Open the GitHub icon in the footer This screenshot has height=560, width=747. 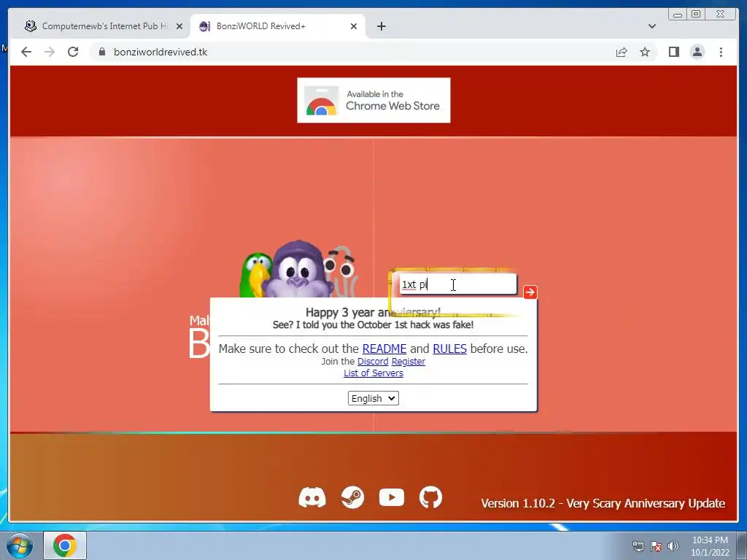(430, 497)
